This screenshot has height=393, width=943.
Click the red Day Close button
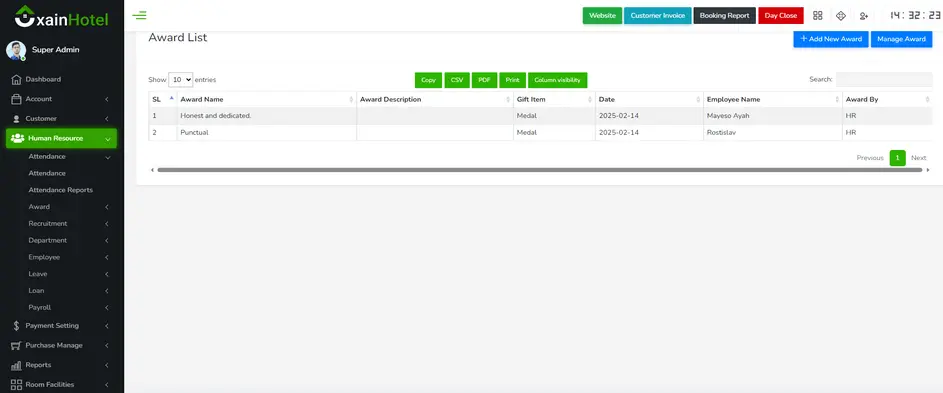coord(781,16)
